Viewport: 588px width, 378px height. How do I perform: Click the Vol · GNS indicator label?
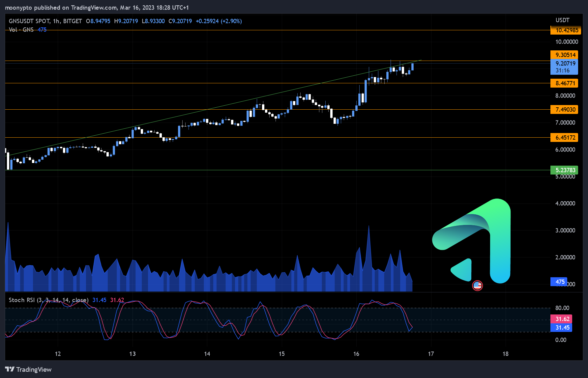click(x=21, y=30)
